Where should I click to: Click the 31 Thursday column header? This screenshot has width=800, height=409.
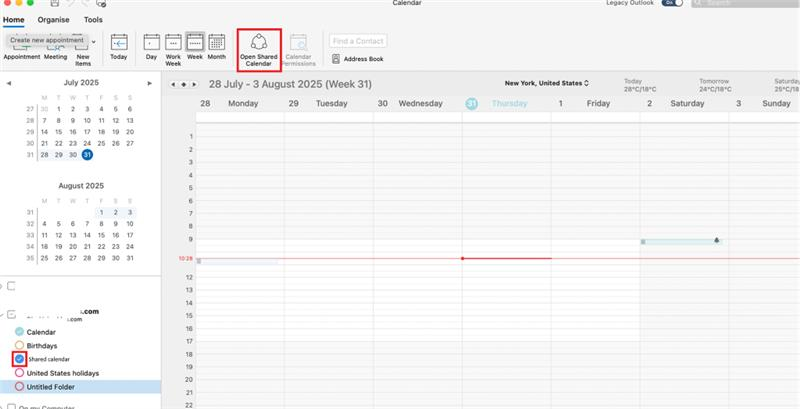pos(506,104)
